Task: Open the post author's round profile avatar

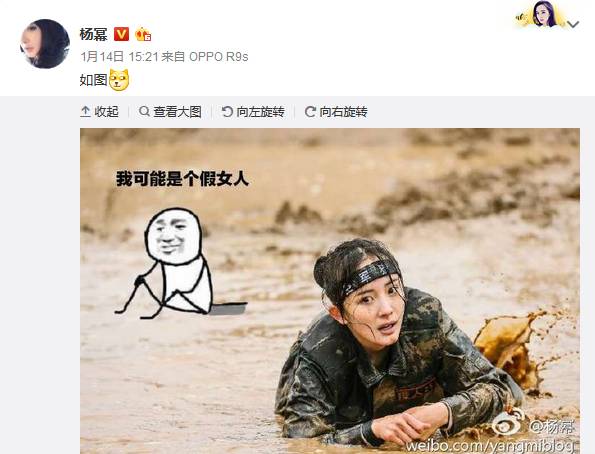Action: 45,44
